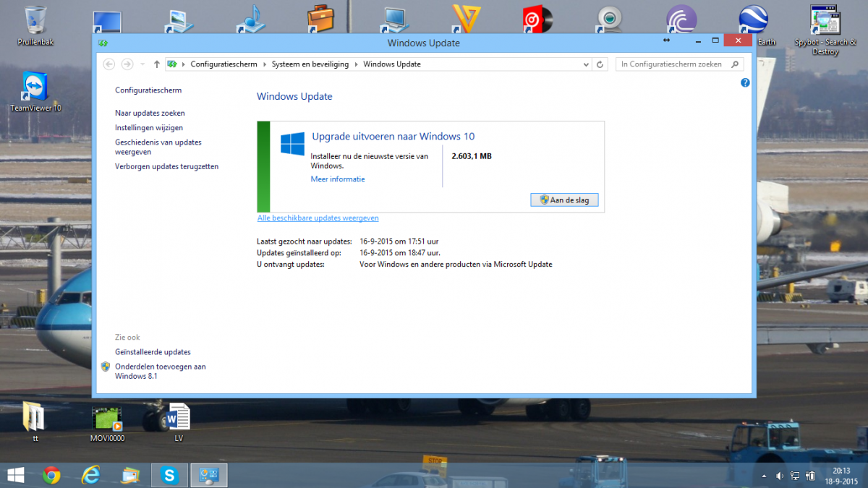Image resolution: width=868 pixels, height=488 pixels.
Task: Click Meer informatie link
Action: click(x=338, y=179)
